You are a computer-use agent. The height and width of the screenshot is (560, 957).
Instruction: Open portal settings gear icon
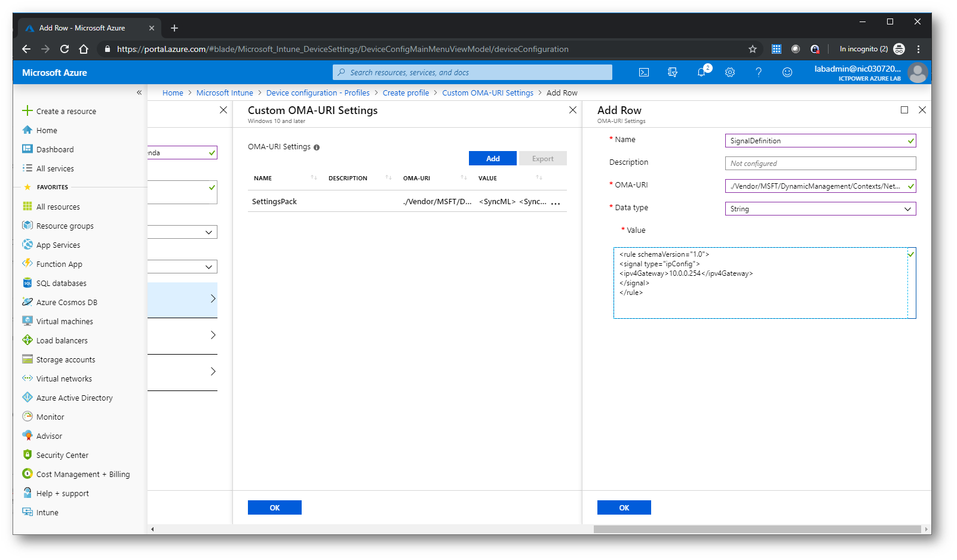pyautogui.click(x=730, y=72)
